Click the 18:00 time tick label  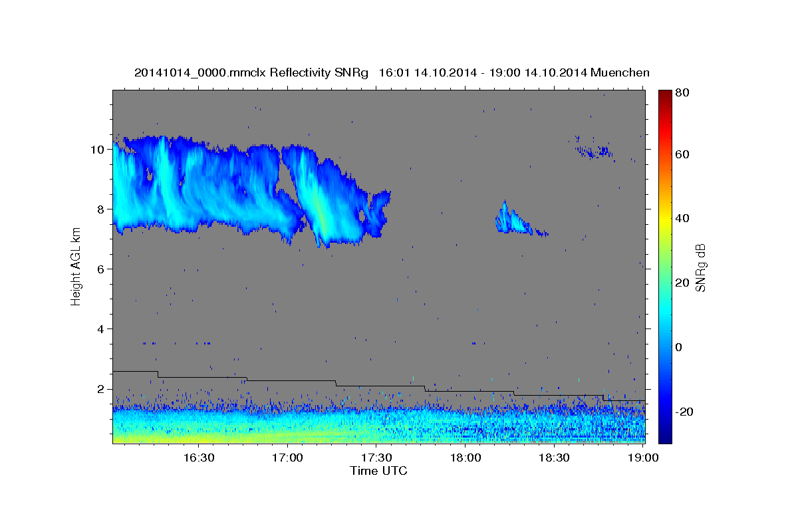465,458
